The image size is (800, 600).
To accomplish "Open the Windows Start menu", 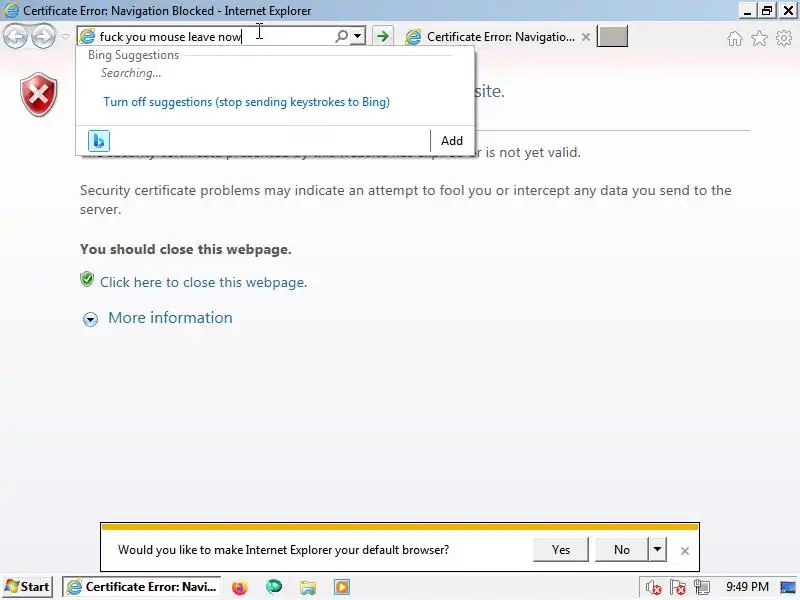I will point(28,587).
